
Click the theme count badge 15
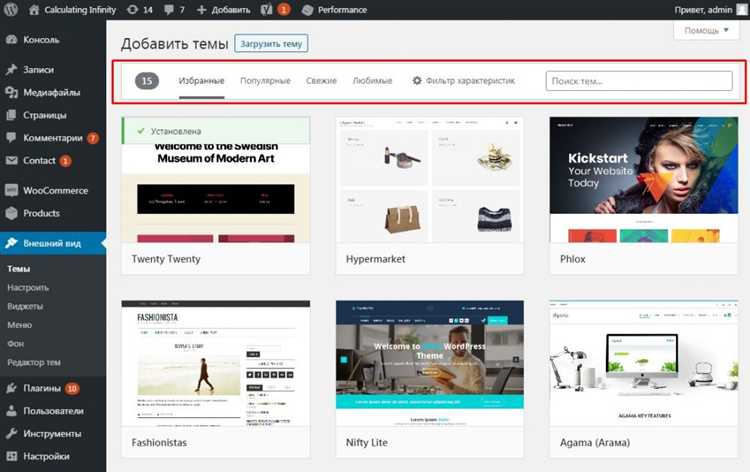point(147,81)
